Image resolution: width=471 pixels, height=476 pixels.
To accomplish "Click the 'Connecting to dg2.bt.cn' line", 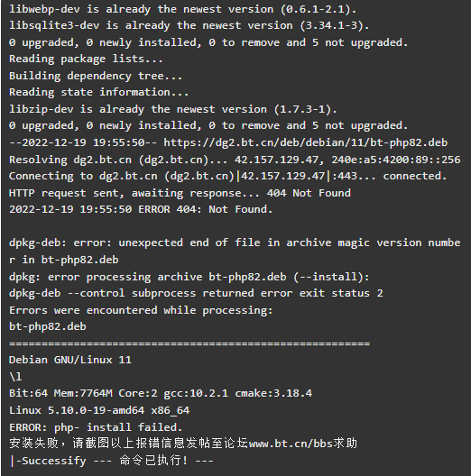I will pos(228,176).
